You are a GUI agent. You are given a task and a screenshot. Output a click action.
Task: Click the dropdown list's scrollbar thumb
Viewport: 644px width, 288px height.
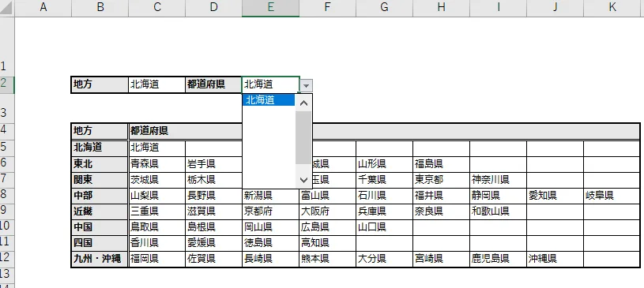[x=304, y=137]
